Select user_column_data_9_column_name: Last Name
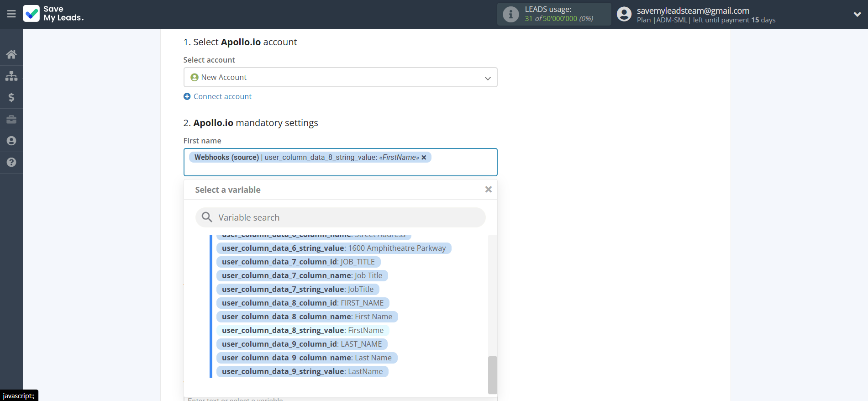Screen dimensions: 868x401 pos(307,358)
